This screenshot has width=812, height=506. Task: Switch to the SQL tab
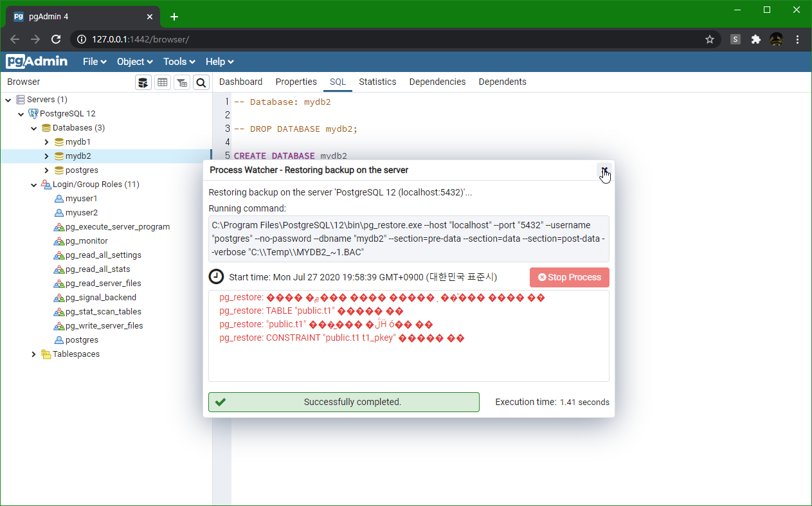click(338, 82)
